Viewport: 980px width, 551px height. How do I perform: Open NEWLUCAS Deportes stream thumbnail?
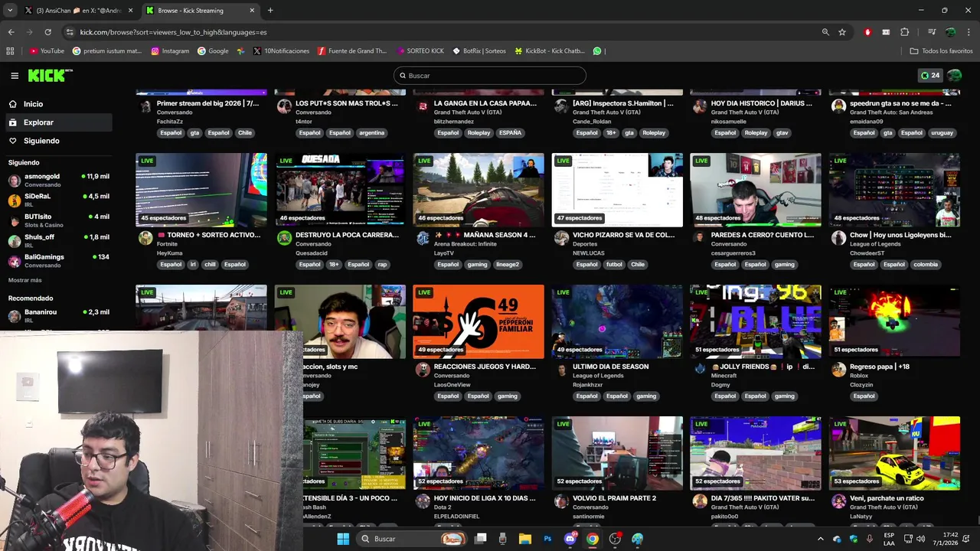pyautogui.click(x=617, y=190)
